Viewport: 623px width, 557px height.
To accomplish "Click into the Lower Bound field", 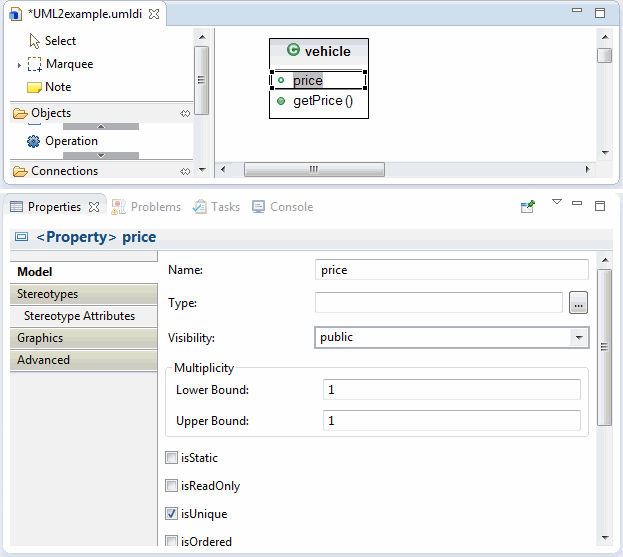I will point(451,390).
